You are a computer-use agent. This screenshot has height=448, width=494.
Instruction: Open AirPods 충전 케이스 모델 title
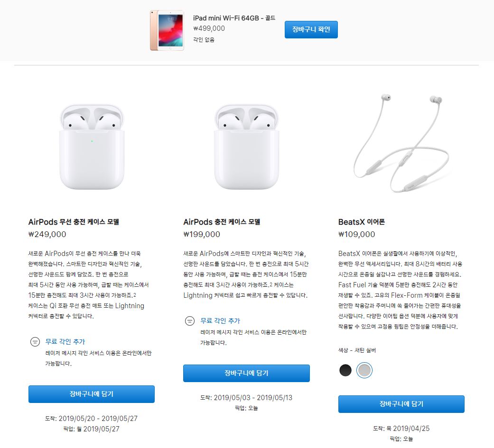(222, 222)
